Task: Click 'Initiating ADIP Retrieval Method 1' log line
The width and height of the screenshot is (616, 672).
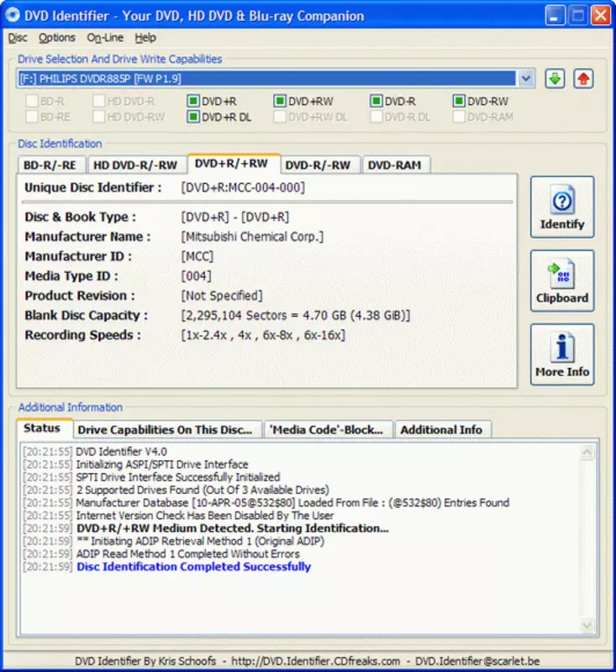Action: (x=200, y=541)
